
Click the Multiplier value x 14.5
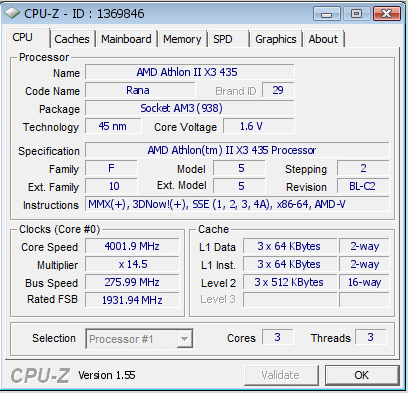point(132,264)
